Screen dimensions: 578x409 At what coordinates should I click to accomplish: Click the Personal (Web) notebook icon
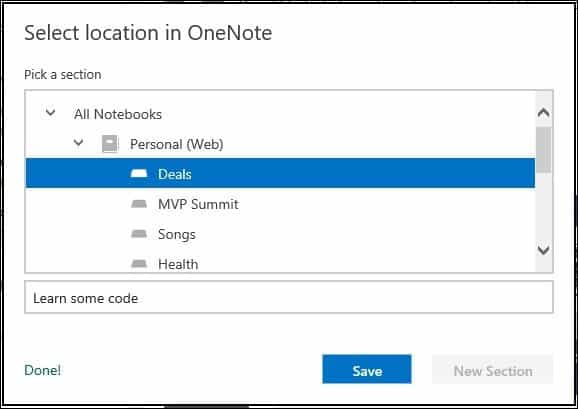click(x=110, y=144)
